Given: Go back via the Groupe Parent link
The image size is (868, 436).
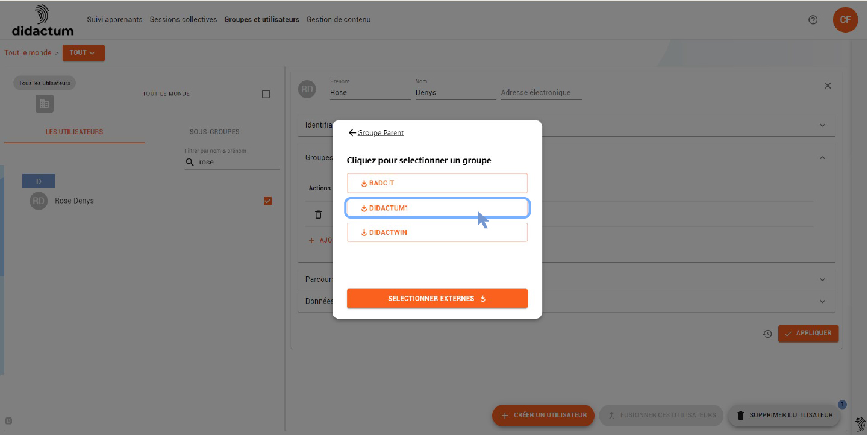Looking at the screenshot, I should click(x=381, y=133).
